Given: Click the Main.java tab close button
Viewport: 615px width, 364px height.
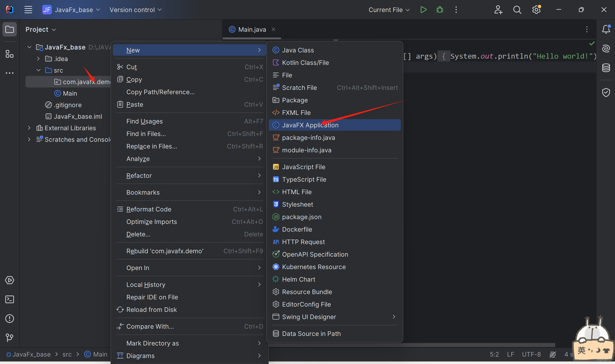Looking at the screenshot, I should pyautogui.click(x=273, y=29).
